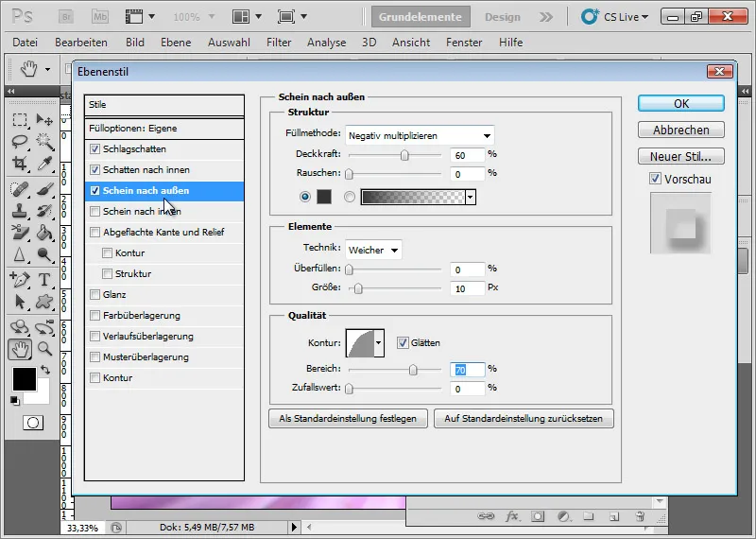
Task: Uncheck the Schlagschatten style
Action: [x=95, y=149]
